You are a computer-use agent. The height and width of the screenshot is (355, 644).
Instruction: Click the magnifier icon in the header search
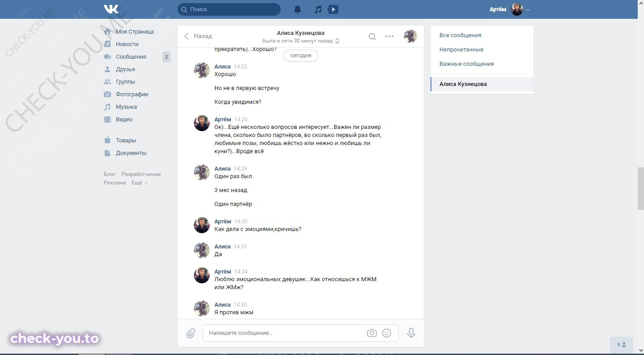(184, 9)
